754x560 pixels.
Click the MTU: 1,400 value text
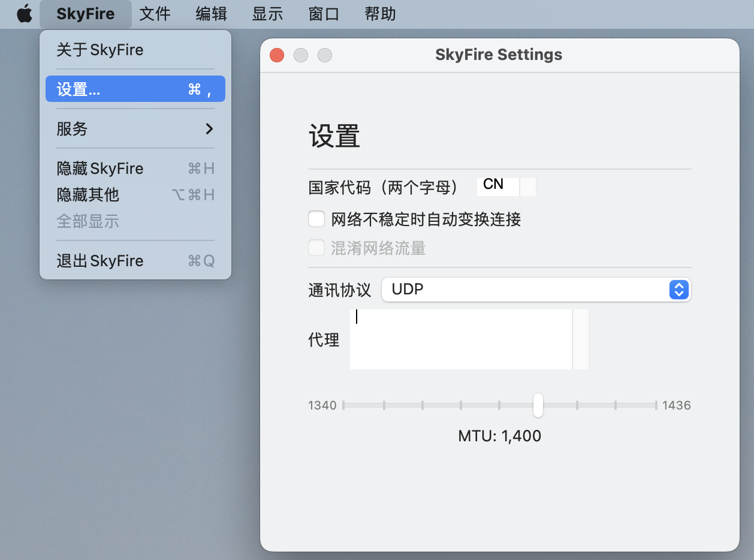click(x=500, y=436)
